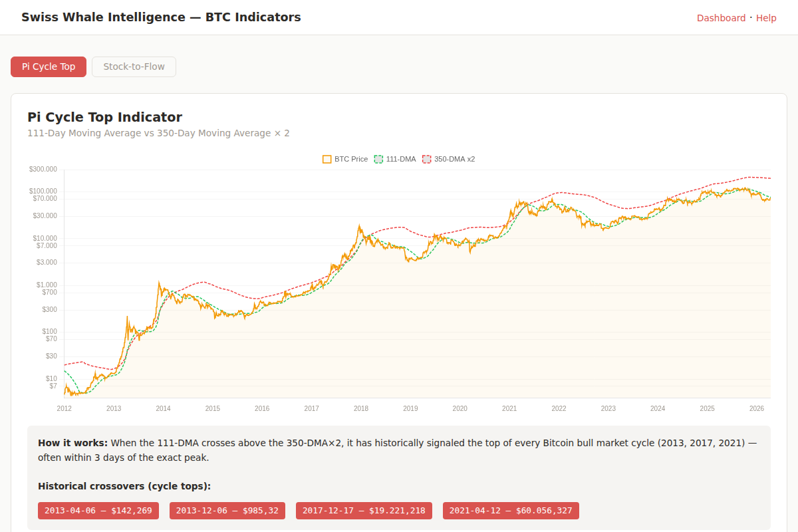Click the orange BTC Price color swatch
This screenshot has height=532, width=798.
pos(327,159)
